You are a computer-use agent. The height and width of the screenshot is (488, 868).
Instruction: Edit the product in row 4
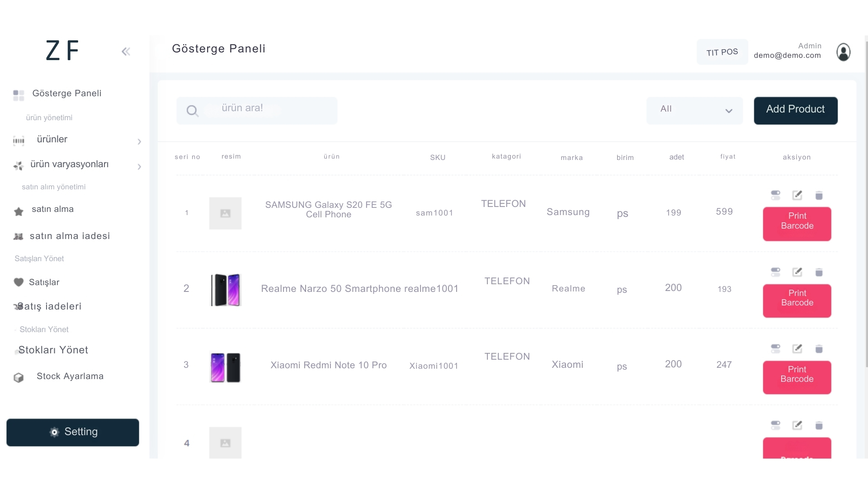click(x=797, y=425)
